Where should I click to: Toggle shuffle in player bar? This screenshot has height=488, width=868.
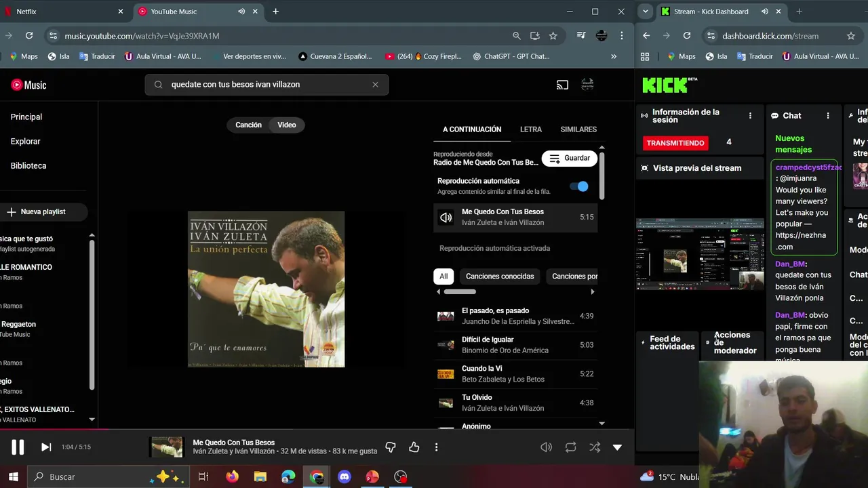coord(595,447)
